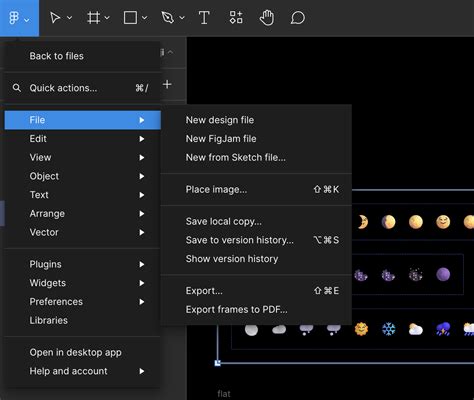Select the Pen tool icon
The width and height of the screenshot is (474, 400).
click(x=167, y=18)
